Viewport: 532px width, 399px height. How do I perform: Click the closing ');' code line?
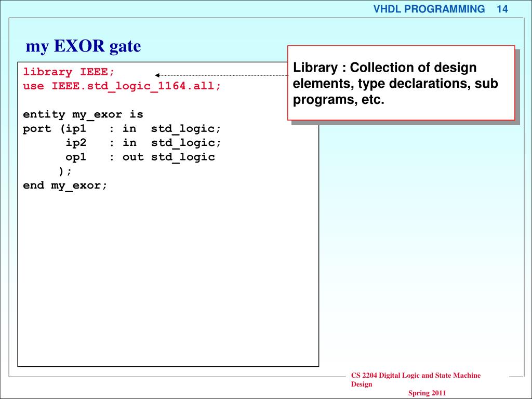[x=65, y=171]
